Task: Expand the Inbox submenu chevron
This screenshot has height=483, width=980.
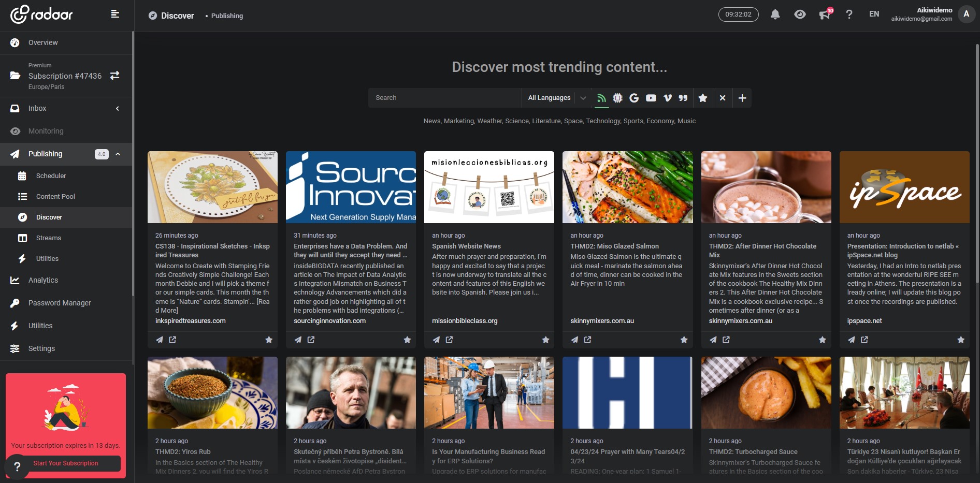Action: tap(118, 108)
